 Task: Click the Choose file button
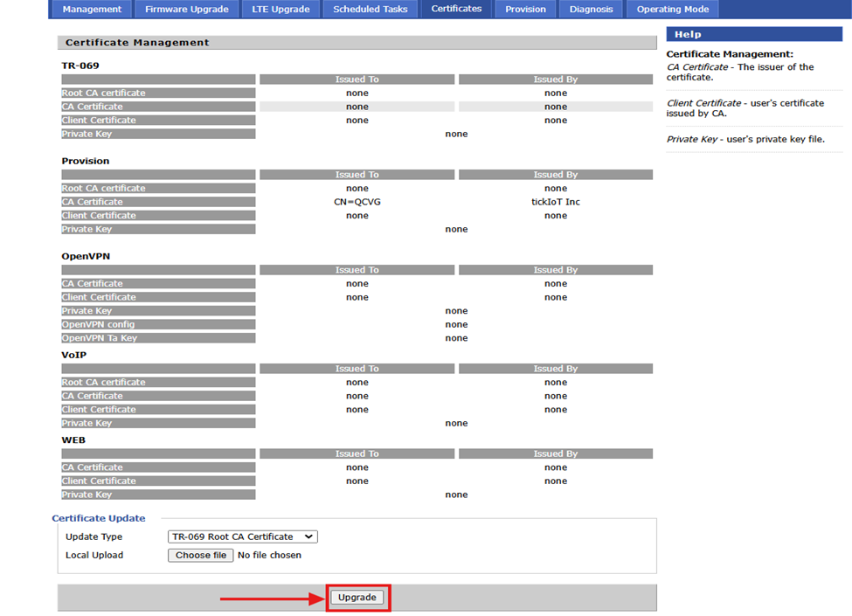[x=200, y=555]
